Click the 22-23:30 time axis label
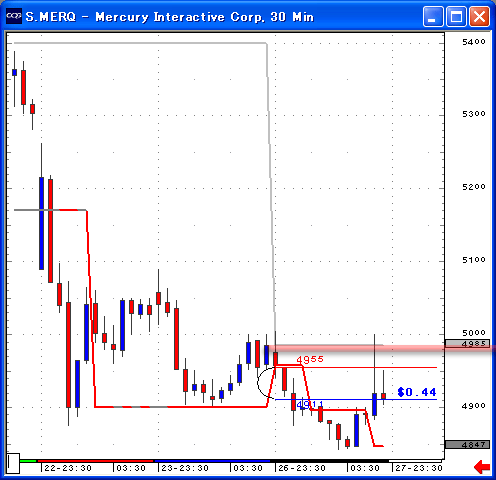Viewport: 496px width, 480px height. pos(68,468)
